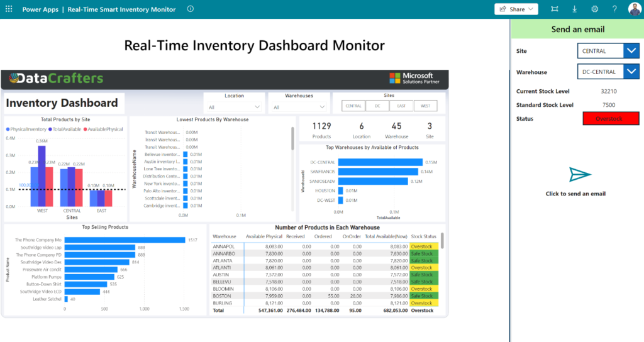Open the Share button menu
The height and width of the screenshot is (342, 644).
tap(516, 9)
